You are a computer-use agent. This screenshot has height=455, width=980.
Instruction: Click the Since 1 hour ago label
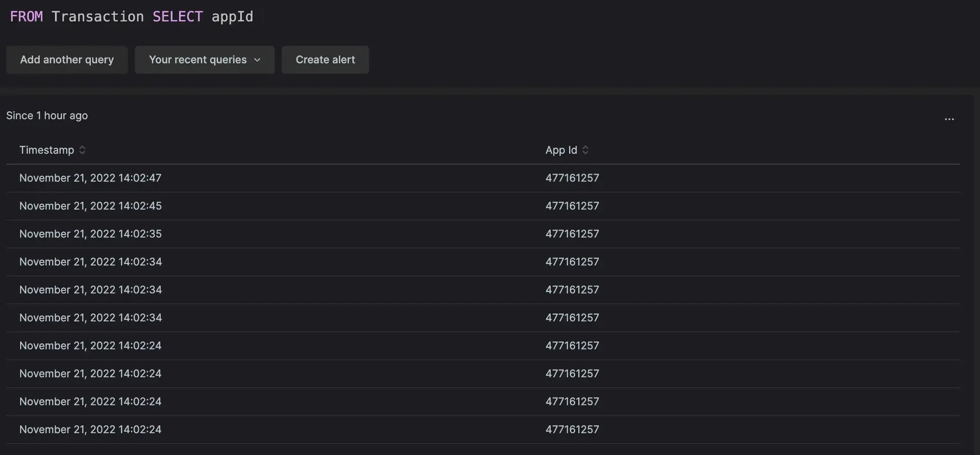pyautogui.click(x=47, y=116)
